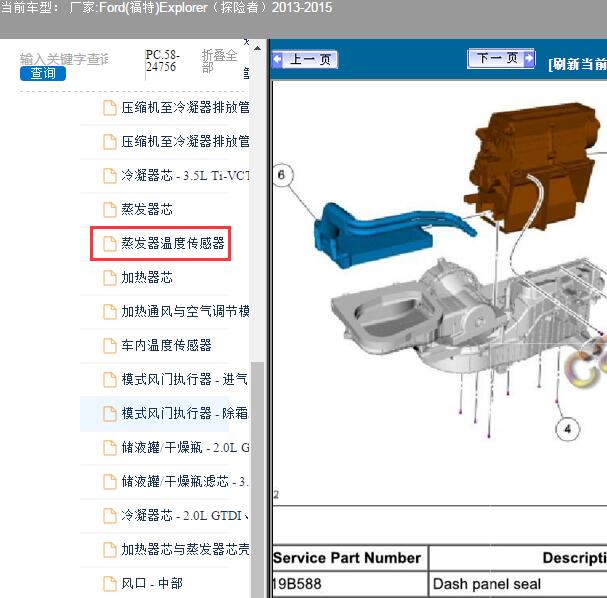Click document icon beside 风口 - 中部
This screenshot has width=607, height=598.
110,584
